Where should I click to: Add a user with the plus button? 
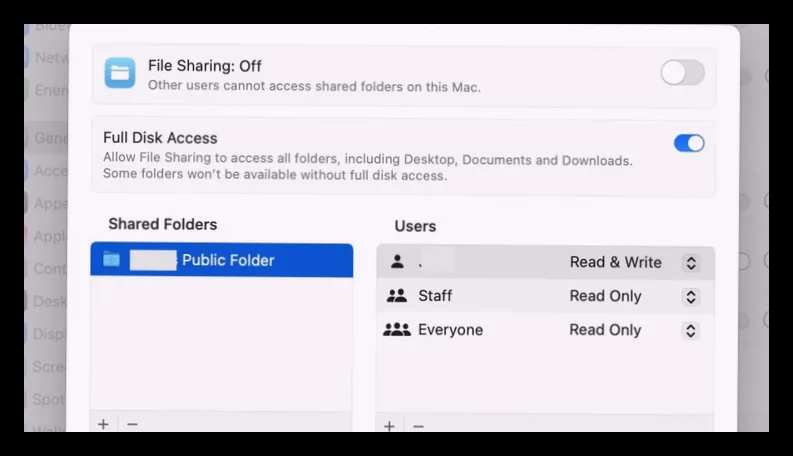point(389,426)
